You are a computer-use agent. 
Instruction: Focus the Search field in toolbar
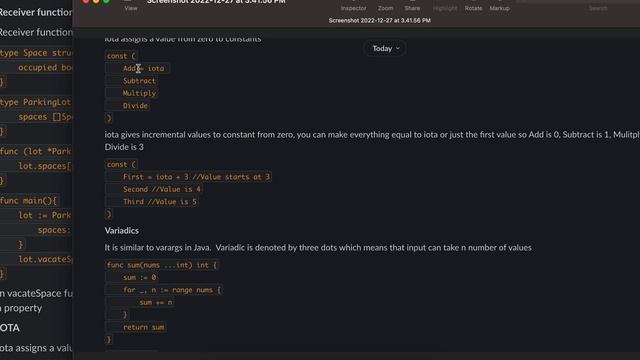tap(598, 8)
